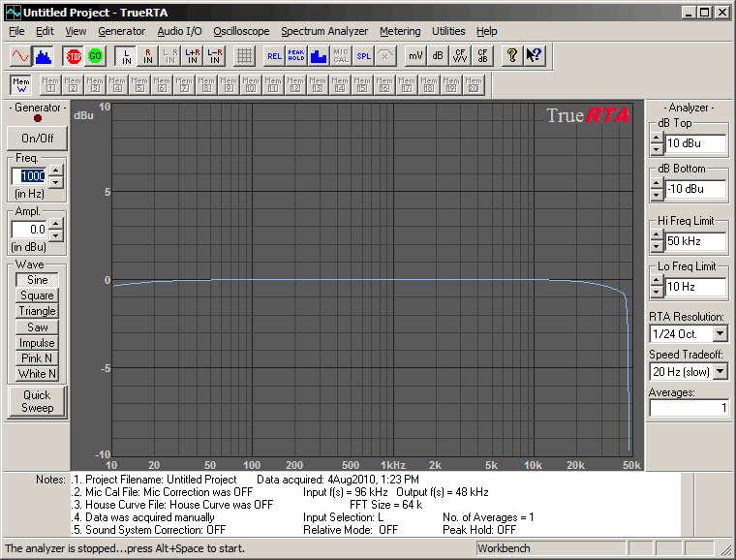736x560 pixels.
Task: Select Pink N noise waveform
Action: [x=37, y=358]
